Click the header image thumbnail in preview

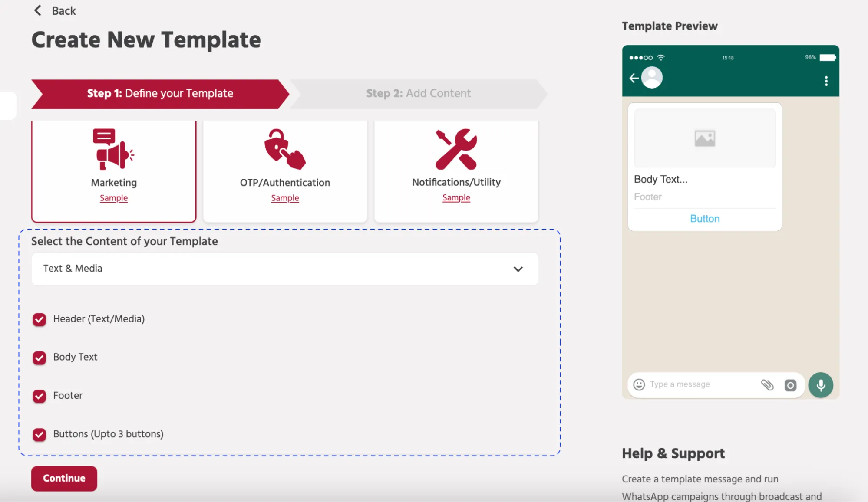point(705,138)
